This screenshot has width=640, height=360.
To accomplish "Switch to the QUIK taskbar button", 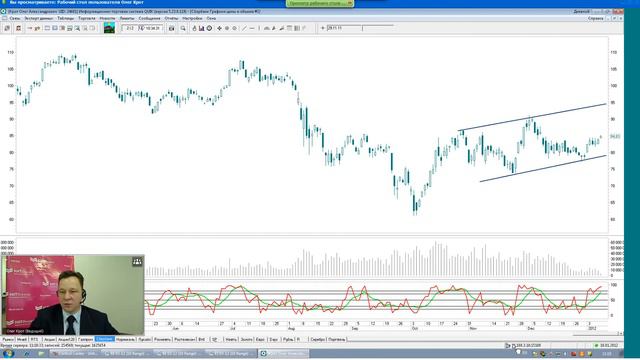I will point(283,353).
